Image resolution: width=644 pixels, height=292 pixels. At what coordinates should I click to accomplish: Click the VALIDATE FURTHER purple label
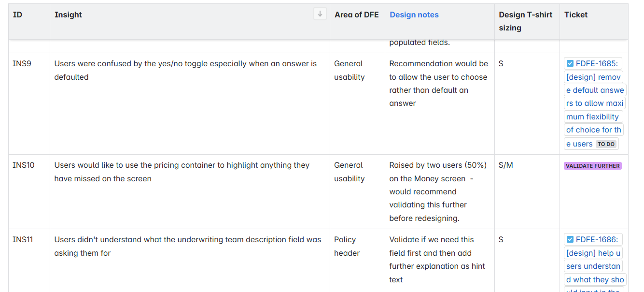[592, 166]
